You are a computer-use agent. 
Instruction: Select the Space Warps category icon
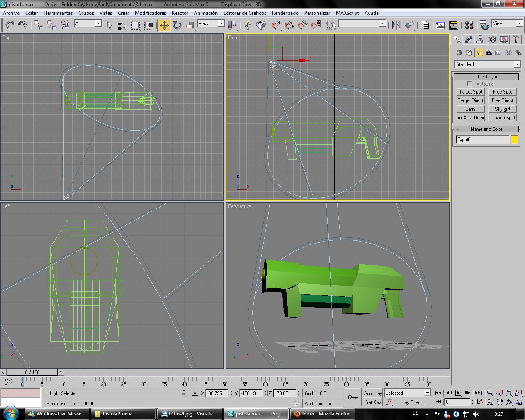coord(509,52)
